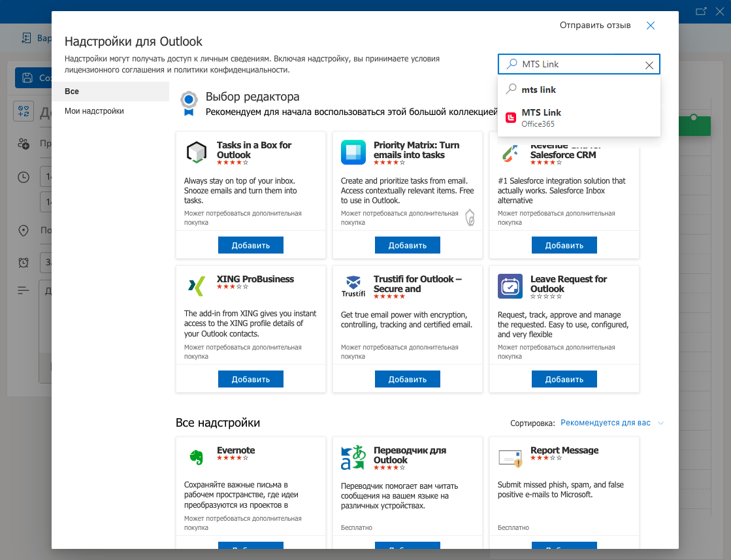Click the Evernote star rating

[x=233, y=458]
